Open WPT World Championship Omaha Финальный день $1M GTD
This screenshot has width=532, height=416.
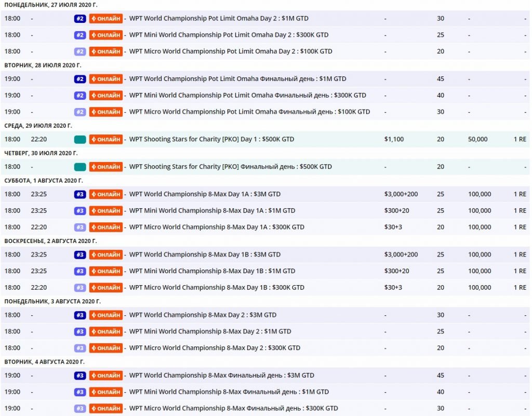tap(237, 79)
